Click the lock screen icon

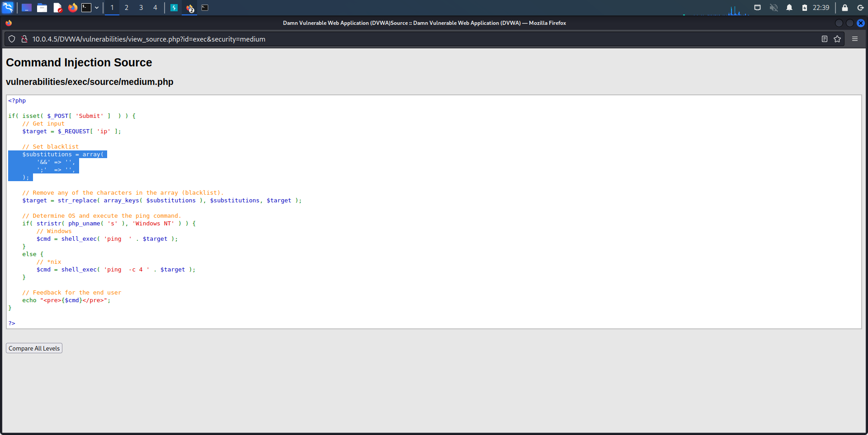point(844,8)
